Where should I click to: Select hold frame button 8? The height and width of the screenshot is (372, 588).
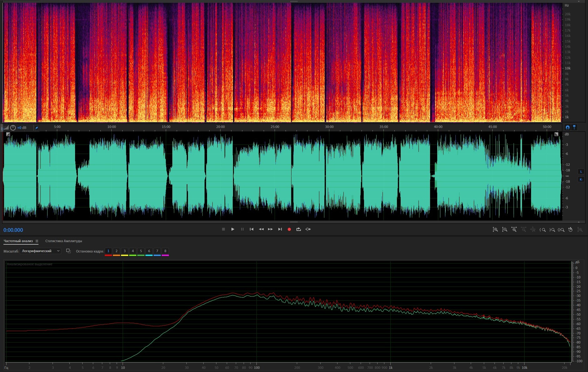pos(165,251)
